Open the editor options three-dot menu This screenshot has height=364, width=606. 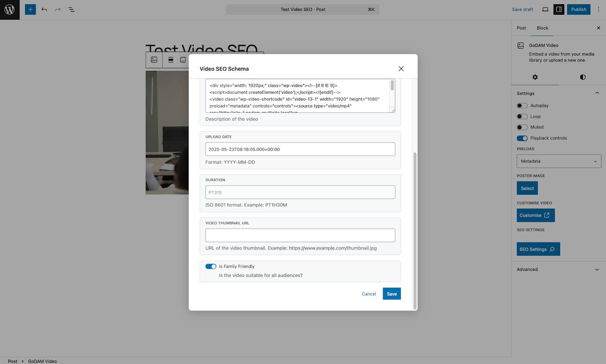point(598,9)
